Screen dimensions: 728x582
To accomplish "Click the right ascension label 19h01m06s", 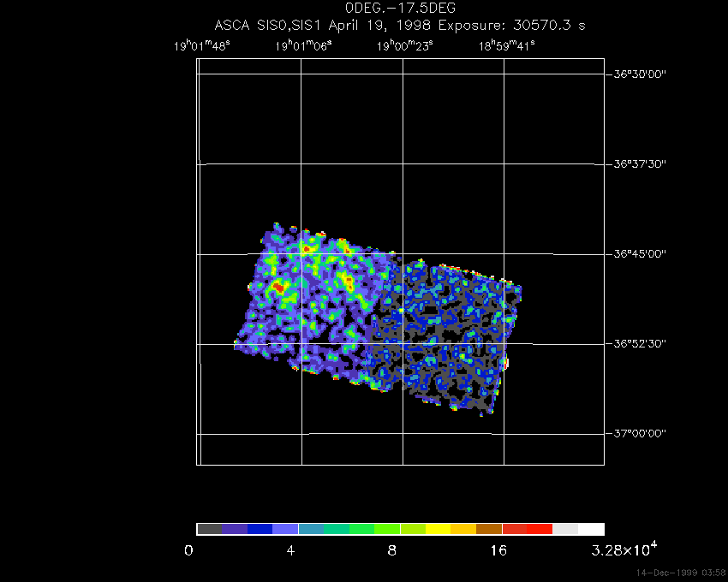I will pos(303,46).
